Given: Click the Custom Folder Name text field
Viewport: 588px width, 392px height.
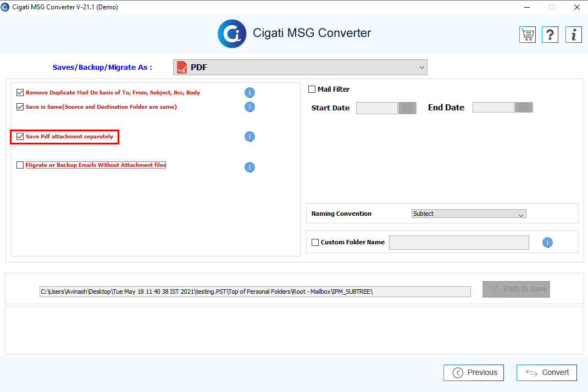Looking at the screenshot, I should click(x=459, y=243).
